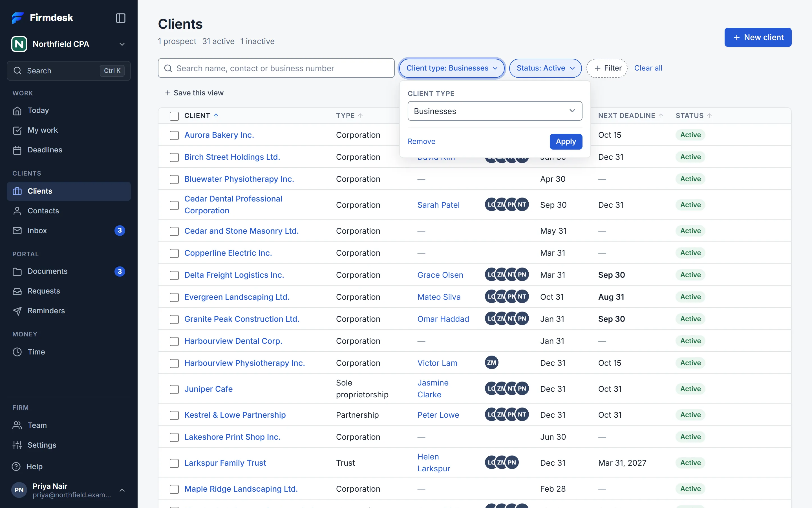Open Contacts in the sidebar
This screenshot has height=508, width=812.
click(x=69, y=211)
